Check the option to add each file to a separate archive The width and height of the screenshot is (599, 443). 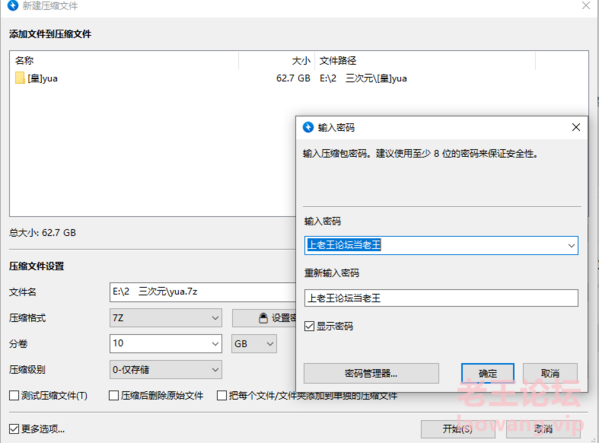point(222,395)
